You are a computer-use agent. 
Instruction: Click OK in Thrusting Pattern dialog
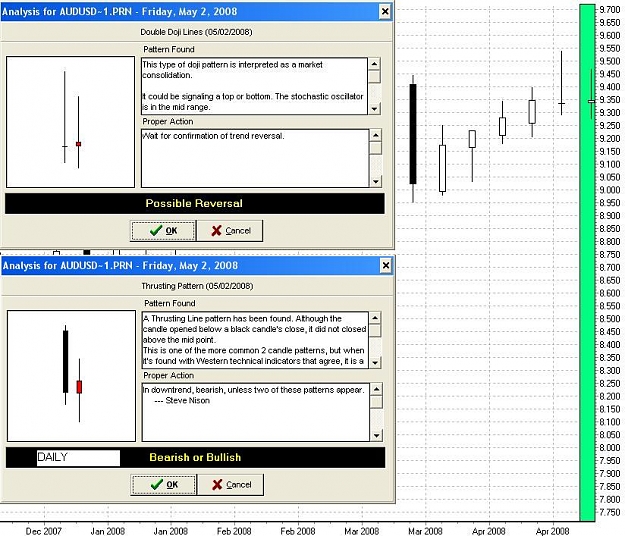click(164, 485)
